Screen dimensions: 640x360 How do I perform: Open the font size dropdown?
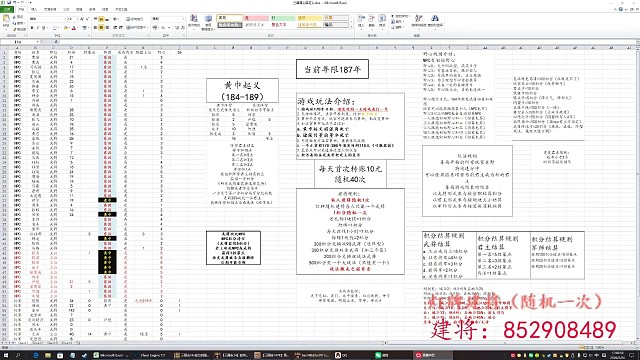76,19
